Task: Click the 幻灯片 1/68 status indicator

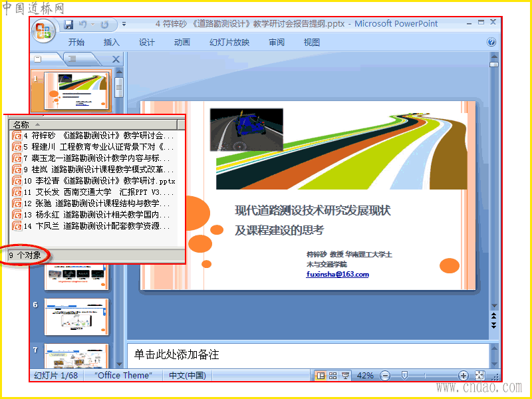Action: (x=56, y=375)
